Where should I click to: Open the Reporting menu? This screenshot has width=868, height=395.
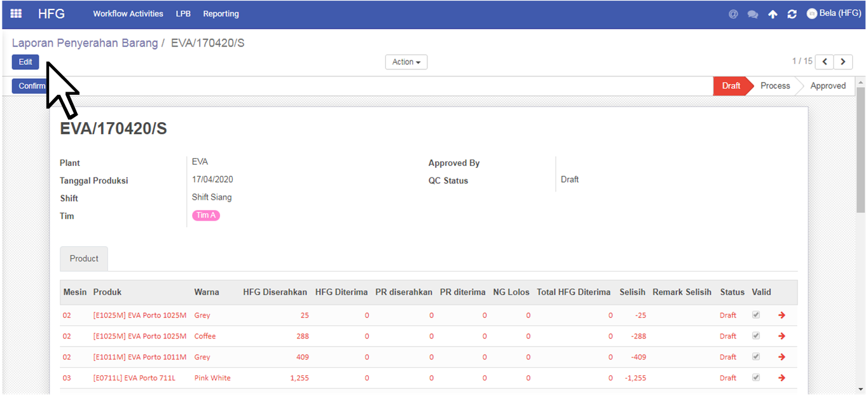(x=221, y=13)
